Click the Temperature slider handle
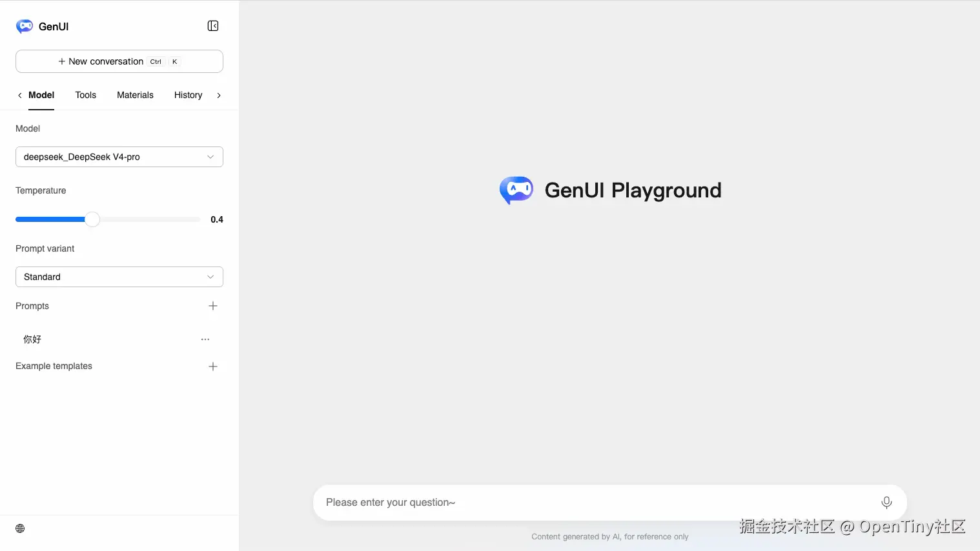 92,219
